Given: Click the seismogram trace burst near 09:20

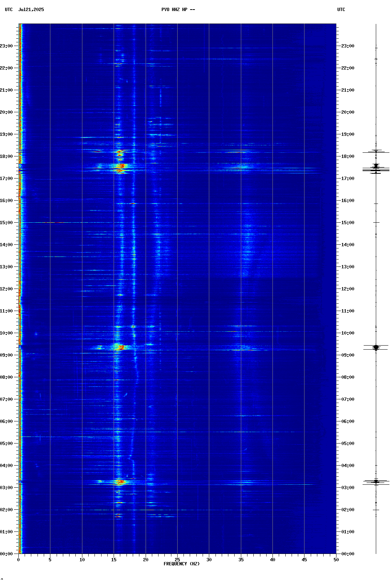Looking at the screenshot, I should pos(376,347).
